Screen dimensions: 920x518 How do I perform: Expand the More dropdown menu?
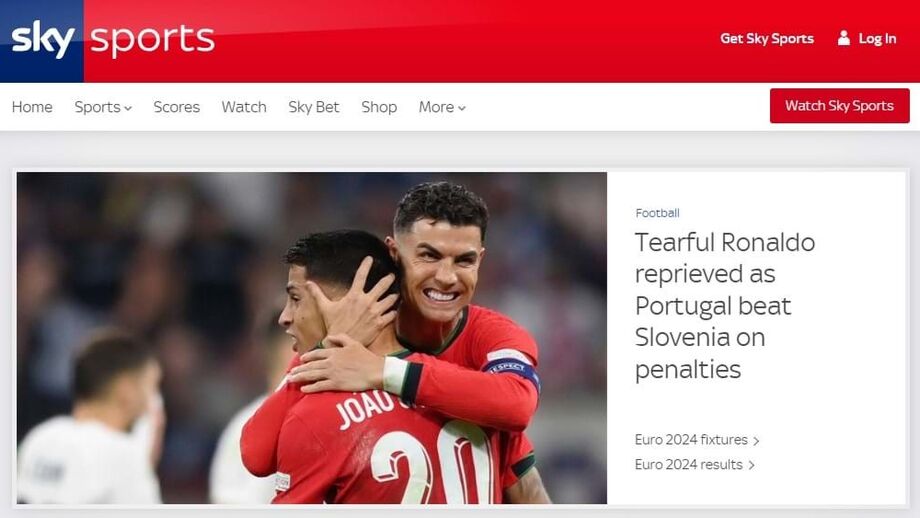[442, 107]
